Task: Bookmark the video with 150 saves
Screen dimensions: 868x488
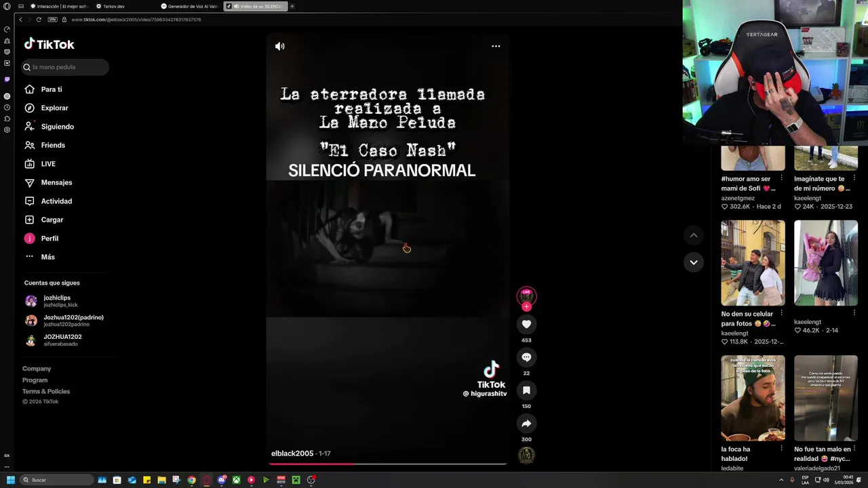Action: [526, 390]
